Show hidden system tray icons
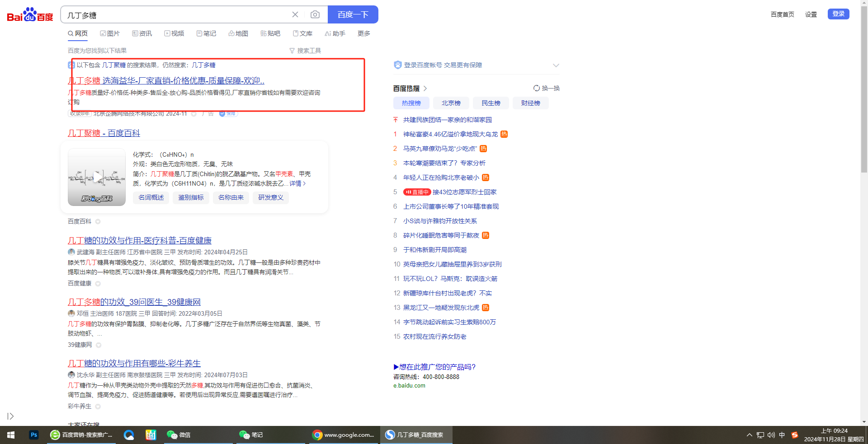The image size is (868, 444). (x=749, y=435)
